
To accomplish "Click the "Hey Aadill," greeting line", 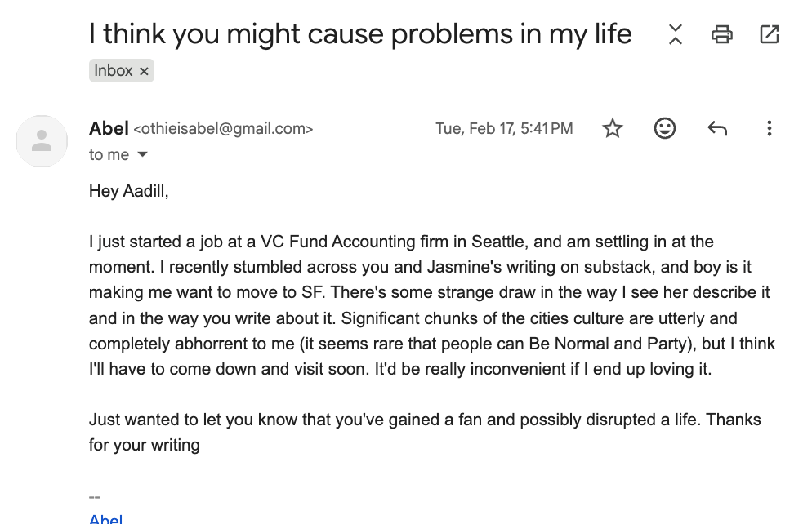I will (x=129, y=191).
